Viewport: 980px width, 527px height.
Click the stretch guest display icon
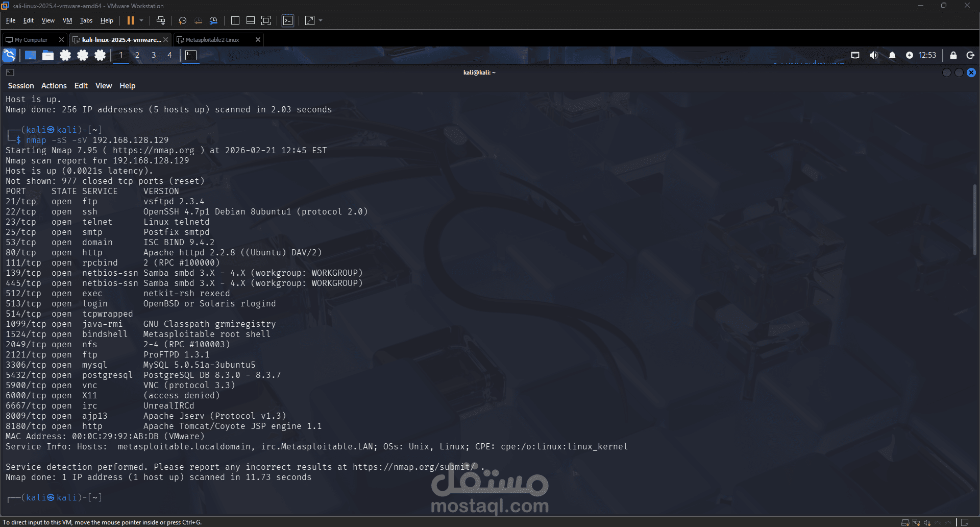[x=310, y=20]
